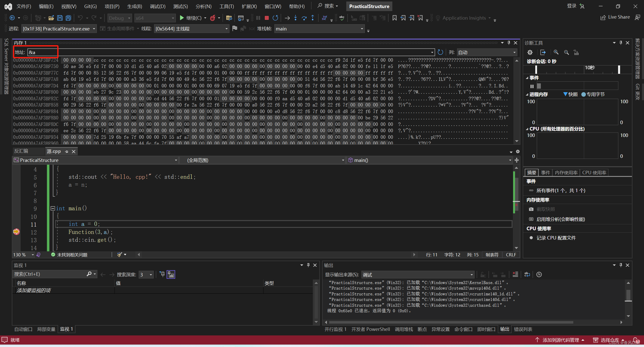Switch to the 局部变量 tab
The image size is (644, 347).
(x=46, y=329)
